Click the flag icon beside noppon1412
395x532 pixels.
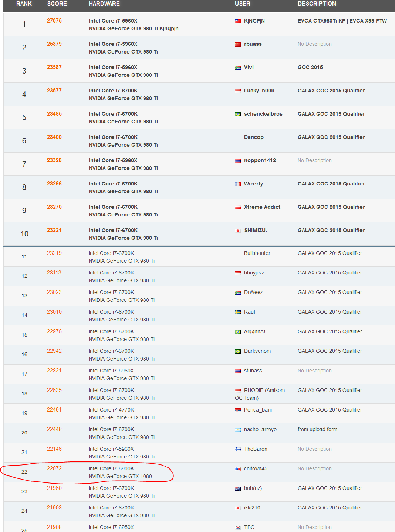pyautogui.click(x=238, y=161)
